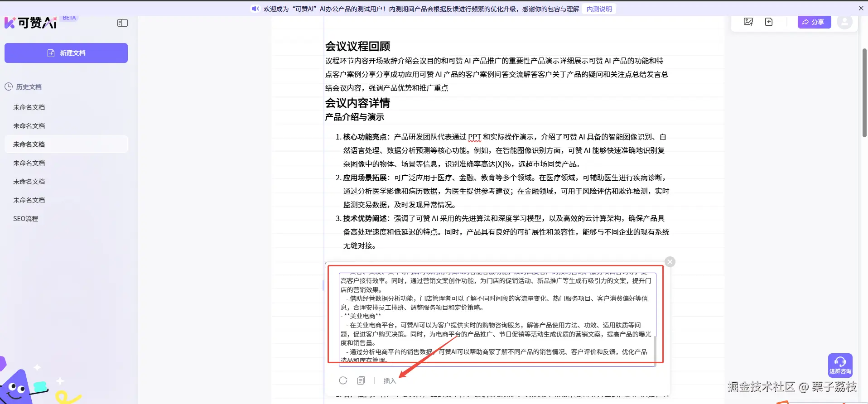Click the 分享 share button
Screen dimensions: 868x404
click(x=814, y=22)
